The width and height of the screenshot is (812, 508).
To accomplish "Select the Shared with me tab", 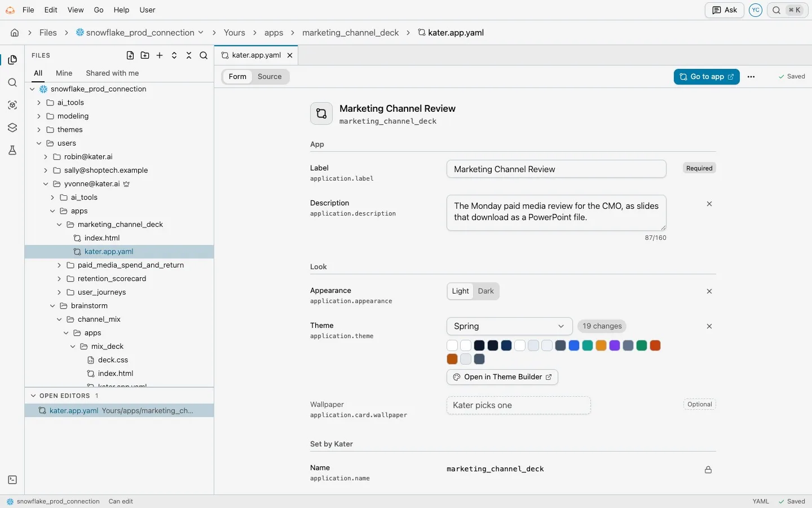I will point(112,73).
